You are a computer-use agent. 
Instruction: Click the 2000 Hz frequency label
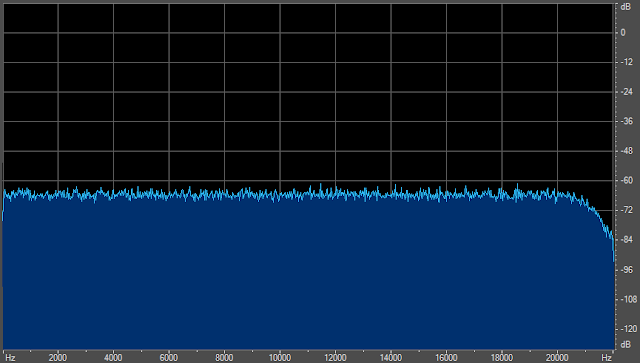pos(58,358)
